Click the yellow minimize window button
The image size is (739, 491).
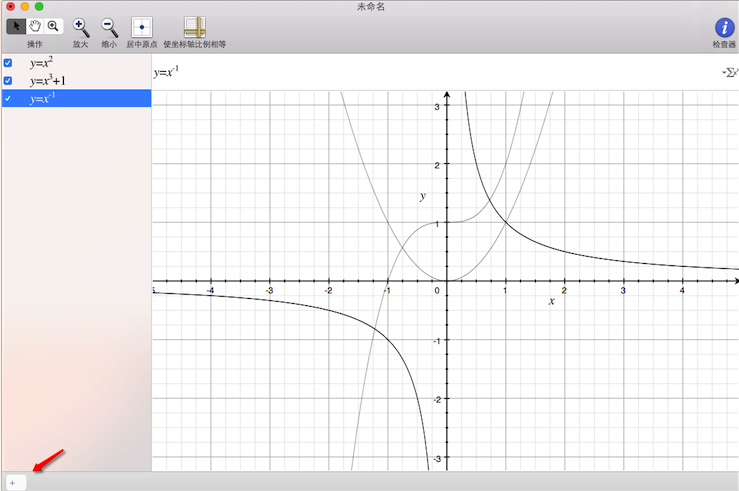pos(24,6)
